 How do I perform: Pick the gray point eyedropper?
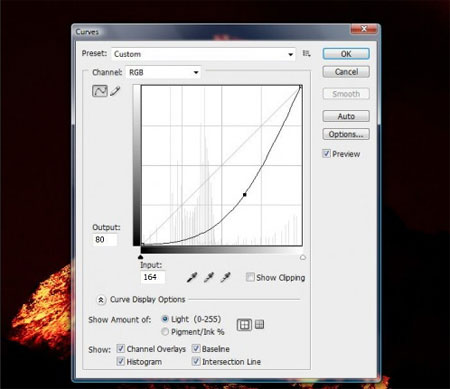coord(209,277)
